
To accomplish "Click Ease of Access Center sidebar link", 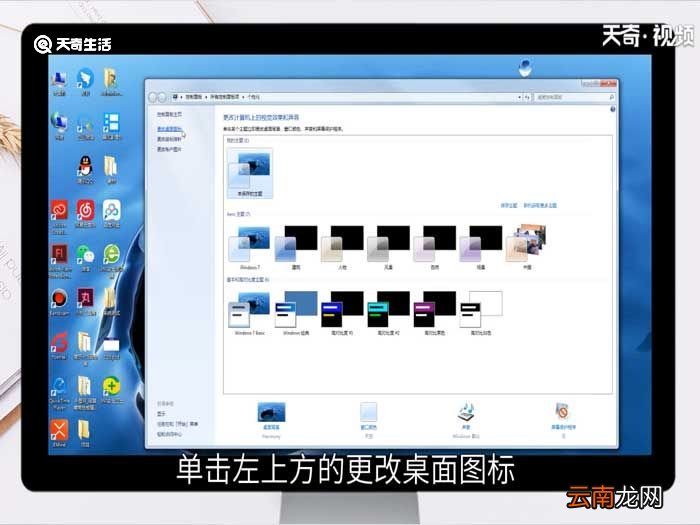I will tap(169, 434).
